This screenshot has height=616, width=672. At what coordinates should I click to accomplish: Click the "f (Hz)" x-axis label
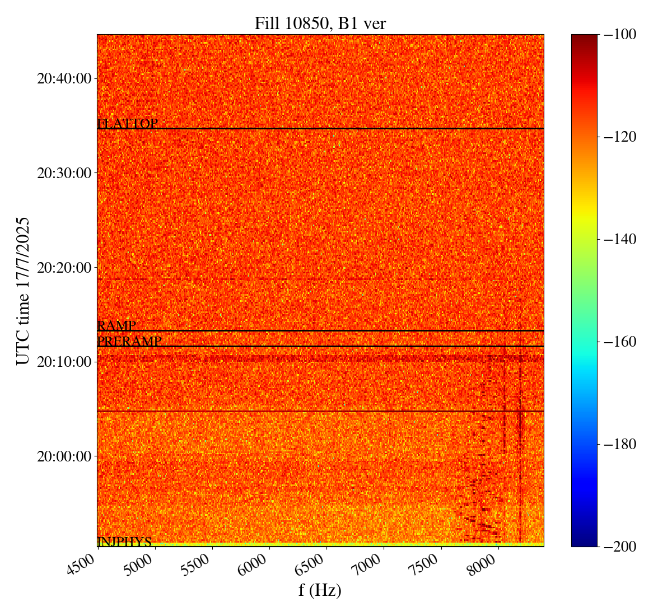[x=320, y=590]
